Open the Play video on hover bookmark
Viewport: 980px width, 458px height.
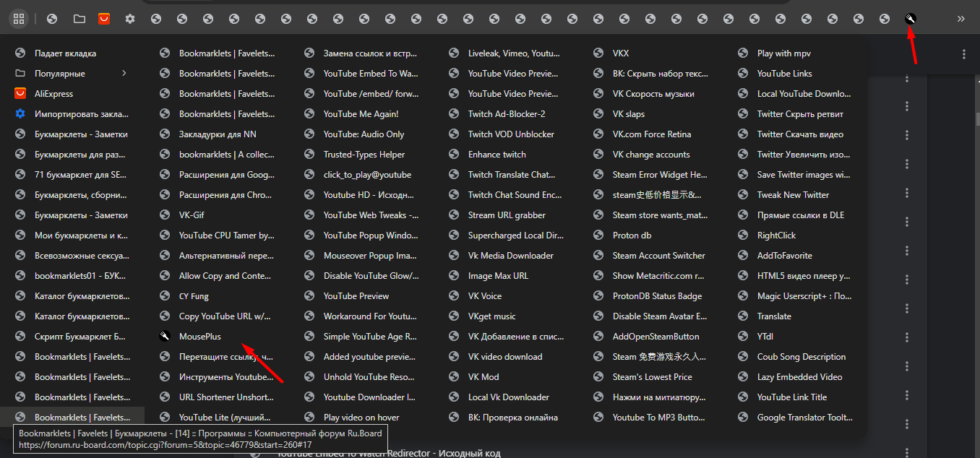[x=361, y=418]
